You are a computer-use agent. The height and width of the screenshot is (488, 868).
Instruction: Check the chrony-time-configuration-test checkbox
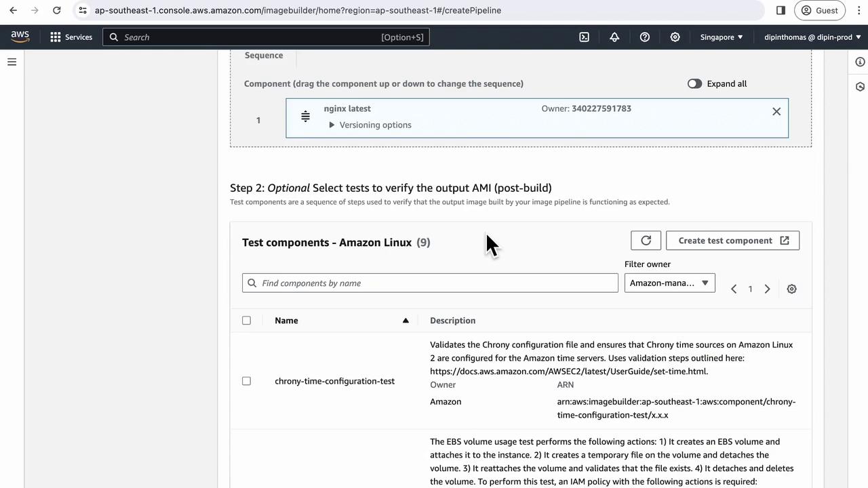pyautogui.click(x=246, y=381)
